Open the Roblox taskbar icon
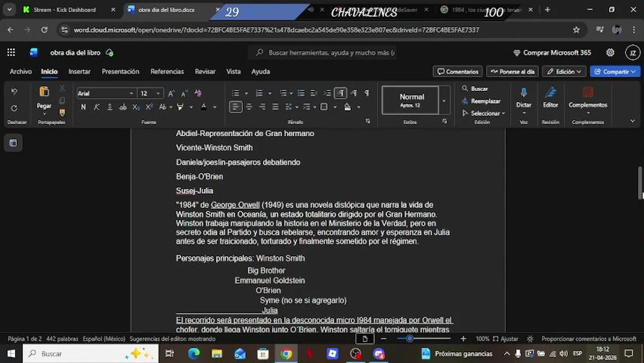Viewport: 644px width, 363px height. tap(333, 353)
